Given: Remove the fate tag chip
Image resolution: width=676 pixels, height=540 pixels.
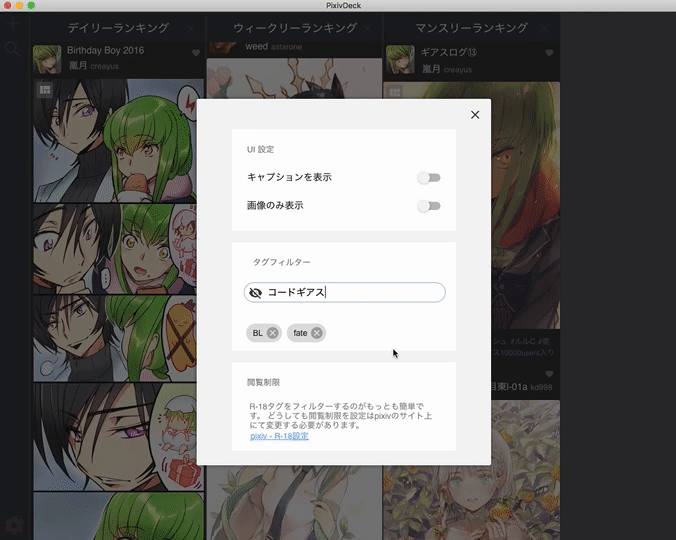Looking at the screenshot, I should [317, 333].
